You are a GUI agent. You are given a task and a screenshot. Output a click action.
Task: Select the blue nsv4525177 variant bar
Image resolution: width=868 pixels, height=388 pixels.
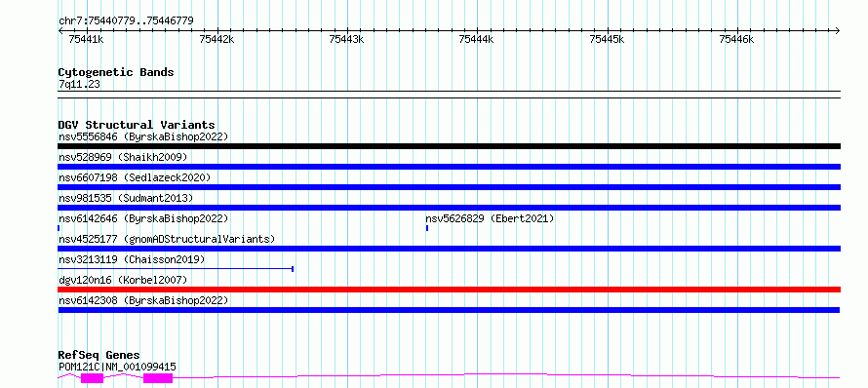coord(450,249)
